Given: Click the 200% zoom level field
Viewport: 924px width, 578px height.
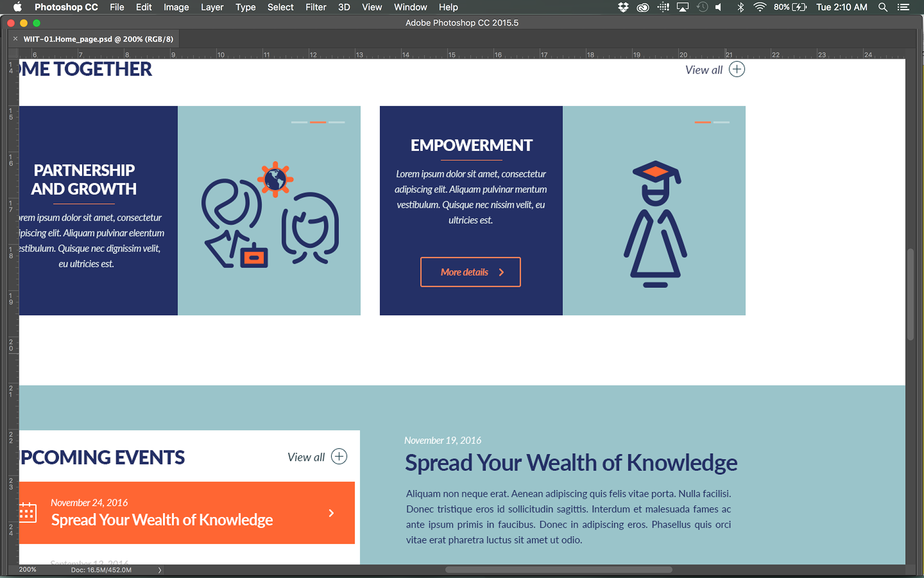Looking at the screenshot, I should pyautogui.click(x=27, y=570).
